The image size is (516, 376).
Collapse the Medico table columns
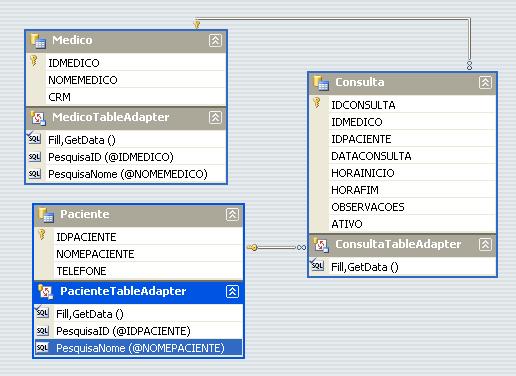215,41
